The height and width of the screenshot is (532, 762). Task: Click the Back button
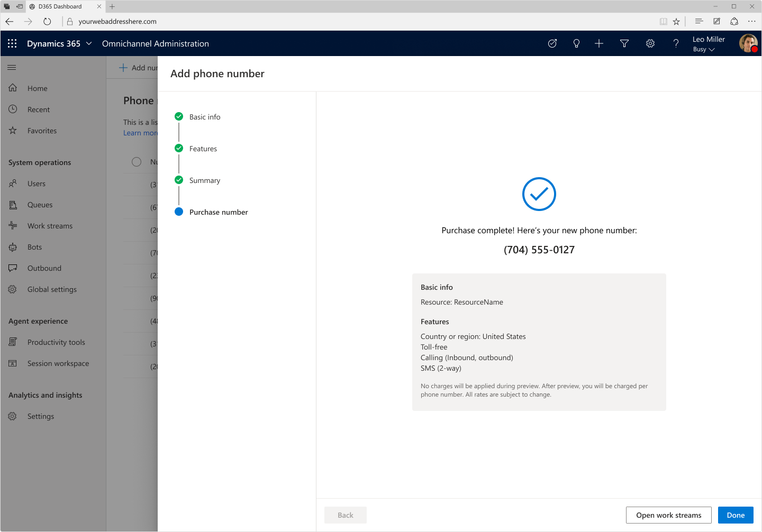346,515
